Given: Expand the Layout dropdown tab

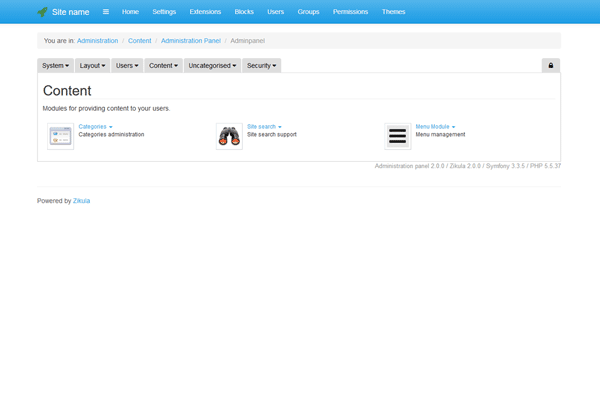Looking at the screenshot, I should [92, 65].
